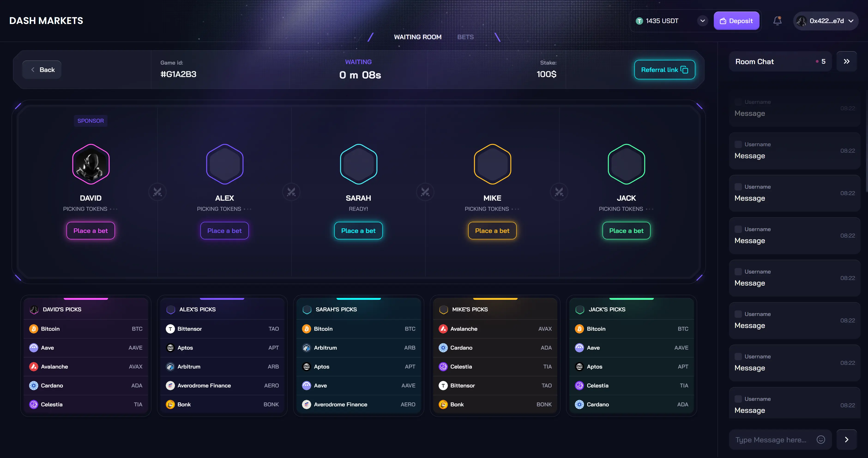Click Mike's yellow hexagon avatar
The image size is (868, 458).
(492, 164)
